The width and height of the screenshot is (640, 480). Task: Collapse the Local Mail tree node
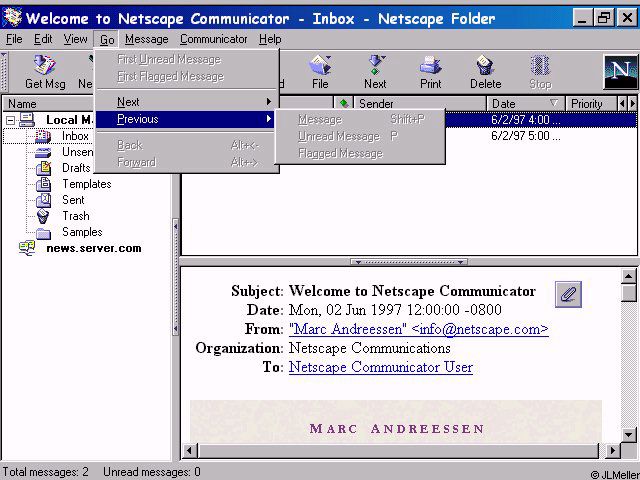(x=11, y=120)
